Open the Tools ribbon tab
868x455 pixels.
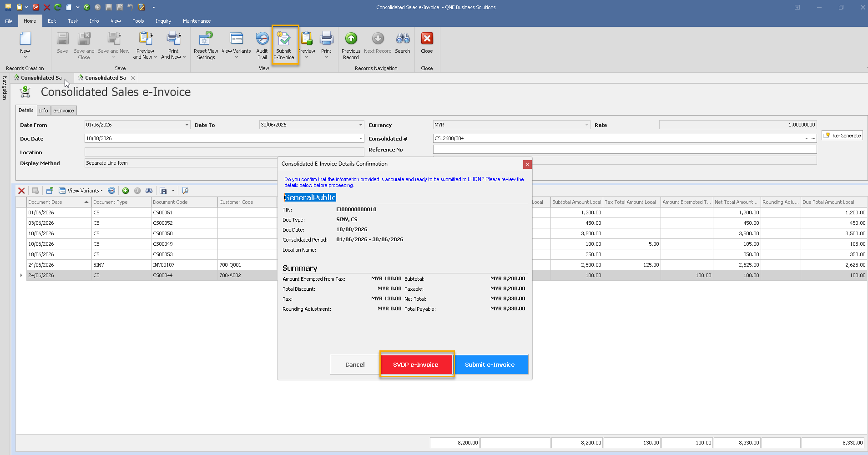pyautogui.click(x=138, y=21)
